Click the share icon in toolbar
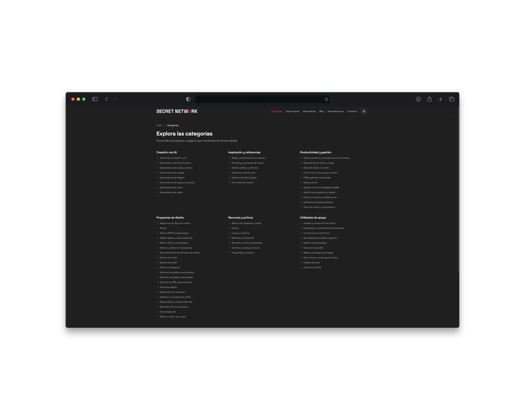The height and width of the screenshot is (420, 525). coord(429,99)
